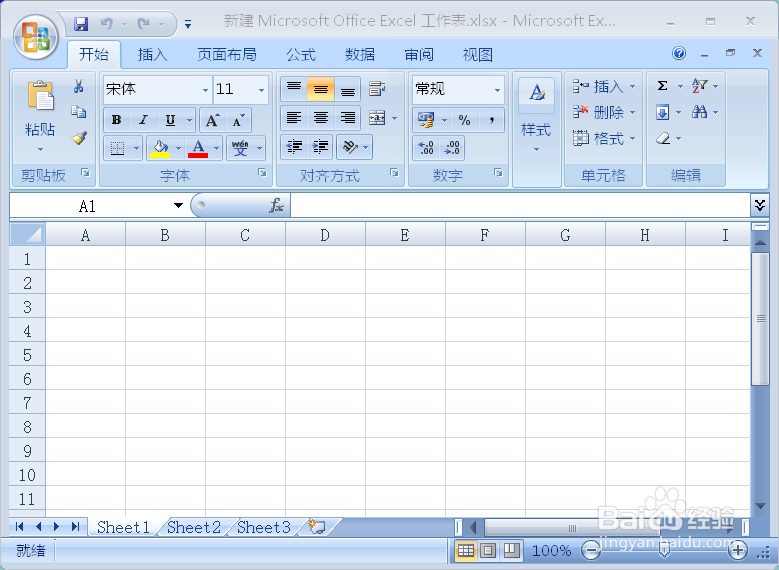Apply percent style
The width and height of the screenshot is (779, 570).
[x=464, y=120]
